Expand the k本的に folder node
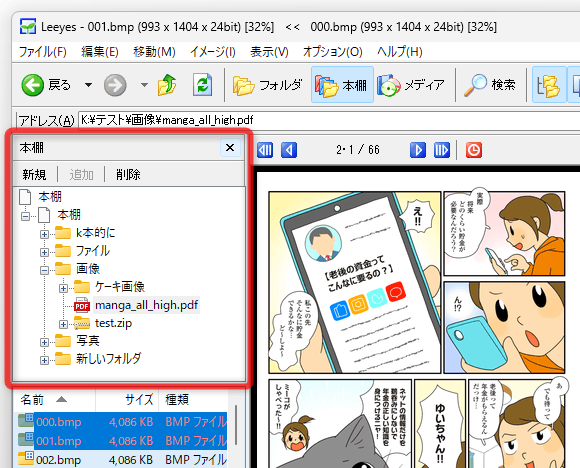 point(44,234)
